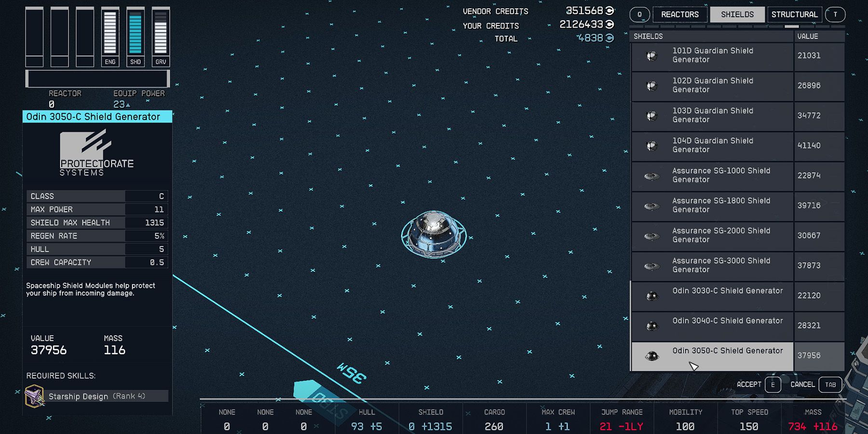Switch to the Reactors tab
The width and height of the screenshot is (868, 434).
pyautogui.click(x=679, y=14)
